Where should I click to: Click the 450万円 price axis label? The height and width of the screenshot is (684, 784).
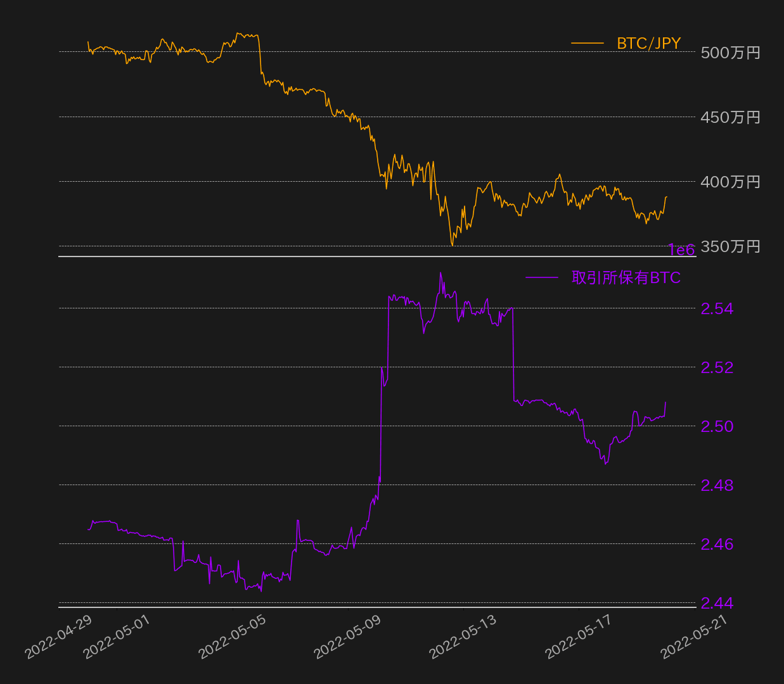tap(730, 117)
